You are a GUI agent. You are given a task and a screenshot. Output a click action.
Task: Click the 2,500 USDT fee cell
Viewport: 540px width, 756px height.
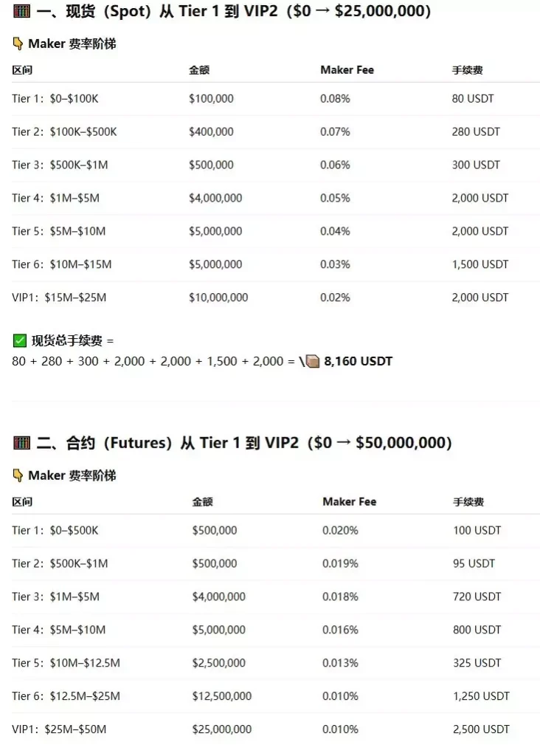click(x=481, y=729)
